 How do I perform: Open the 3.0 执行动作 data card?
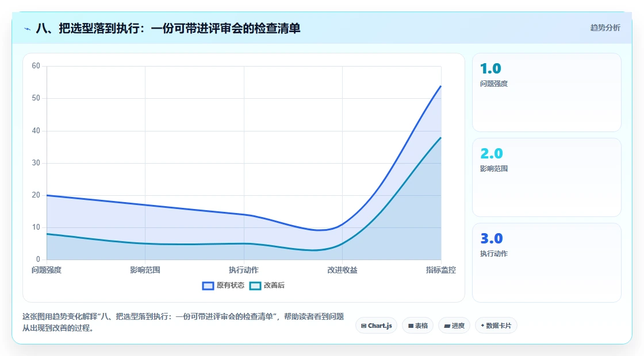(547, 263)
